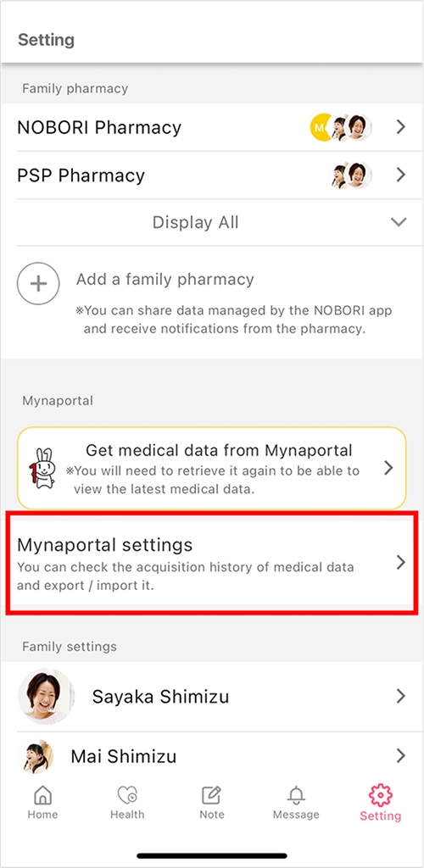Click Sayaka Shimizu profile photo

[46, 697]
